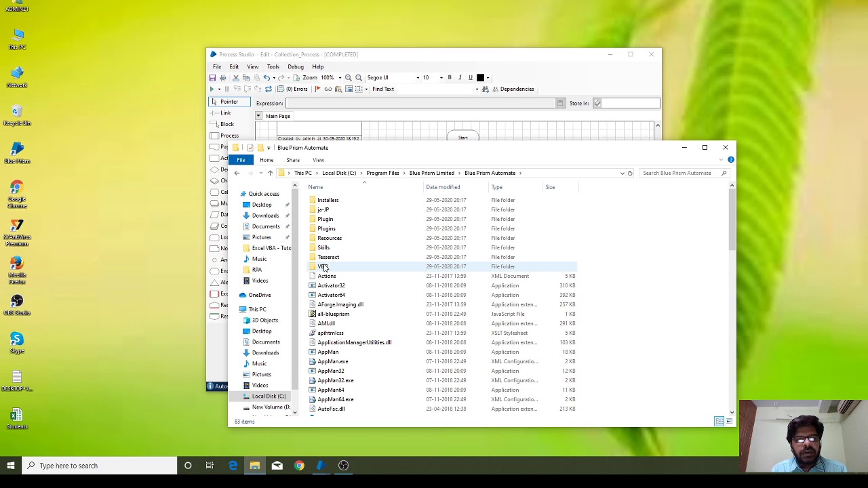Sort files by Date modified column

[443, 187]
